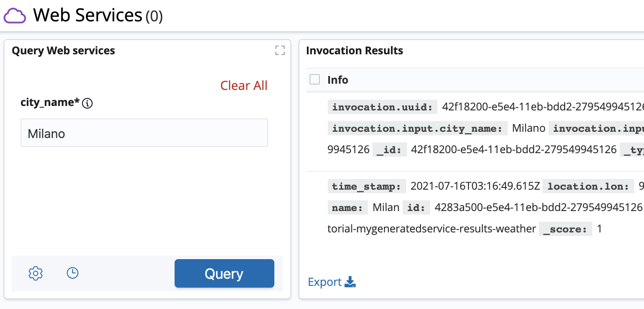Open query settings gear icon
The image size is (644, 309).
[x=36, y=273]
